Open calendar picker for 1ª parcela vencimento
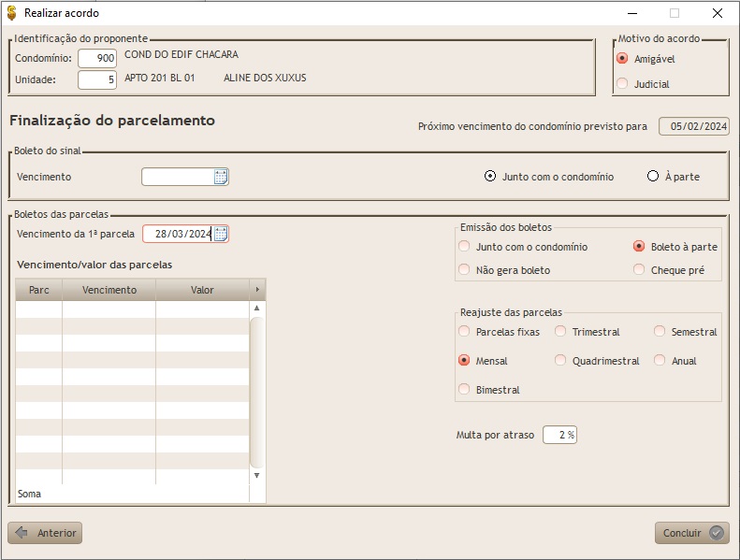 [x=221, y=234]
